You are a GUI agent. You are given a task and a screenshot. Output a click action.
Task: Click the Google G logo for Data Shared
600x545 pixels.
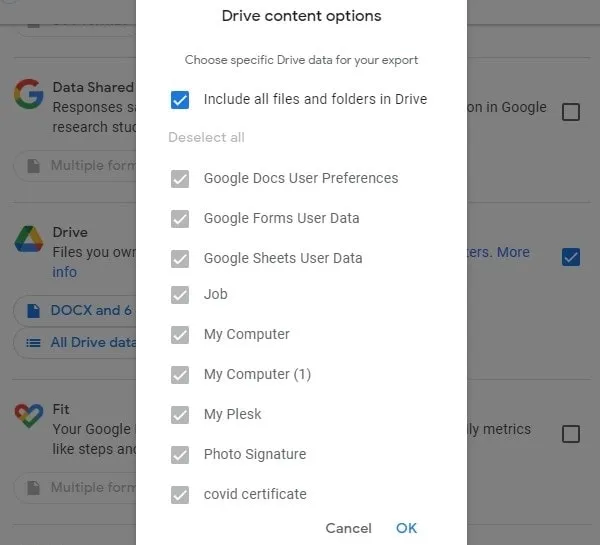coord(29,94)
